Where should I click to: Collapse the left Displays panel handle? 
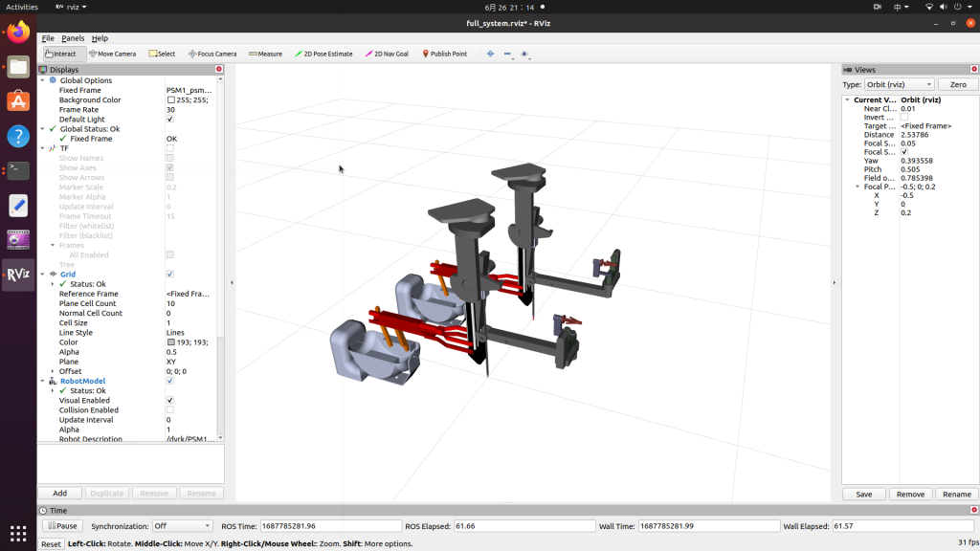pos(232,282)
